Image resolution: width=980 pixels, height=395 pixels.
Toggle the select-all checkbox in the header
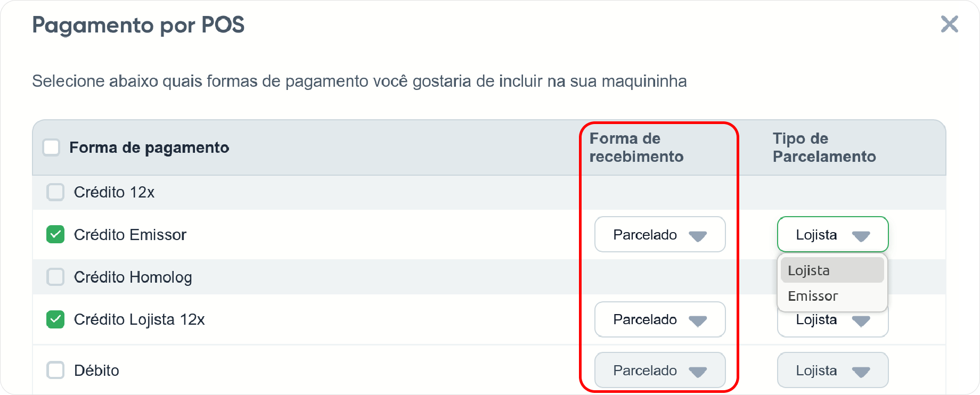coord(51,147)
